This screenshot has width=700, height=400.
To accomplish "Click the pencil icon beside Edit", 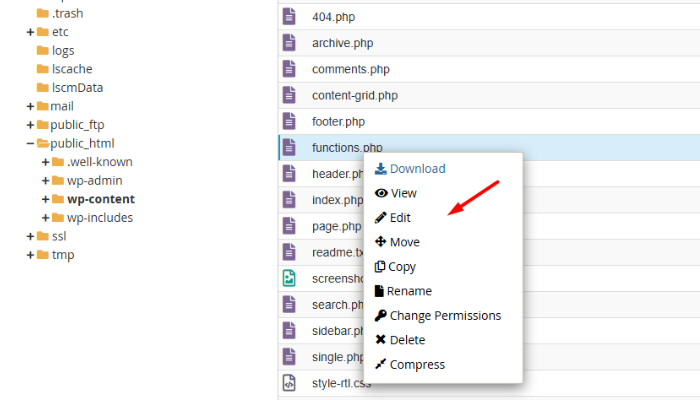I will 380,218.
